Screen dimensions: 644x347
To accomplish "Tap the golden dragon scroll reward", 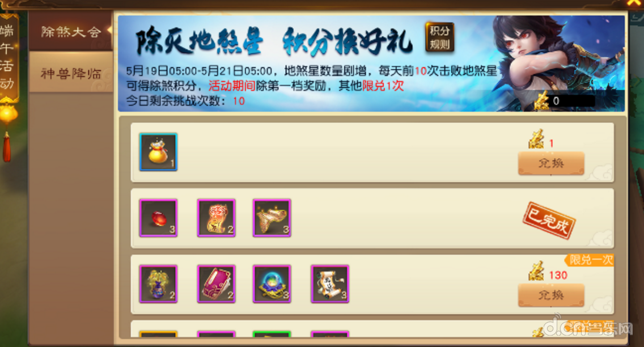I will [216, 218].
